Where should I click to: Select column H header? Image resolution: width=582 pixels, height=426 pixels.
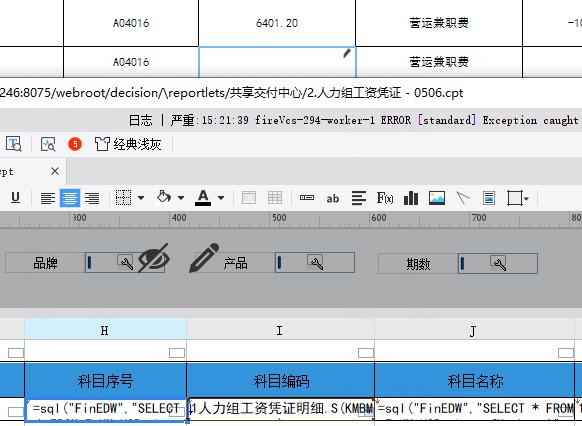pos(105,329)
